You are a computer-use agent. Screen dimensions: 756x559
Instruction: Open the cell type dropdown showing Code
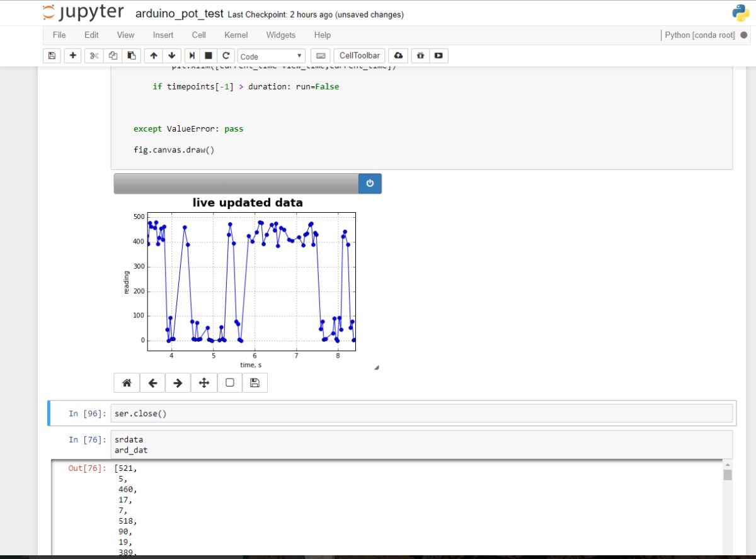pos(272,56)
